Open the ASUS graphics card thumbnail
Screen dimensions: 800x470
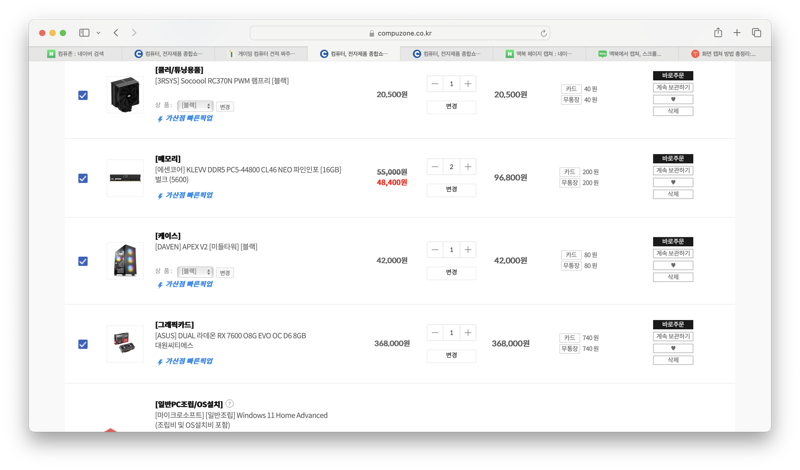pyautogui.click(x=125, y=343)
